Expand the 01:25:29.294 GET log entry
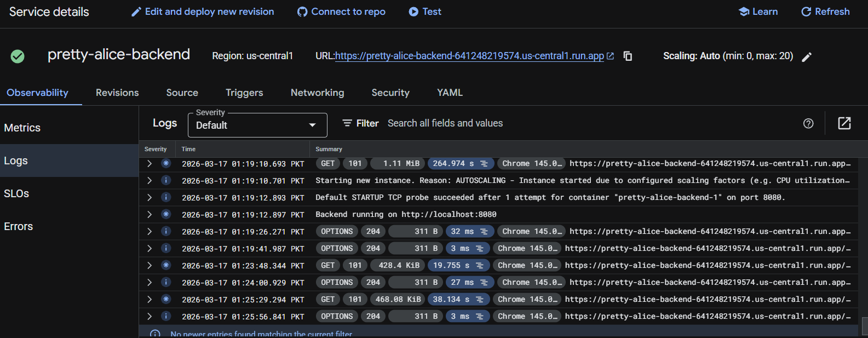Image resolution: width=868 pixels, height=338 pixels. pos(149,299)
